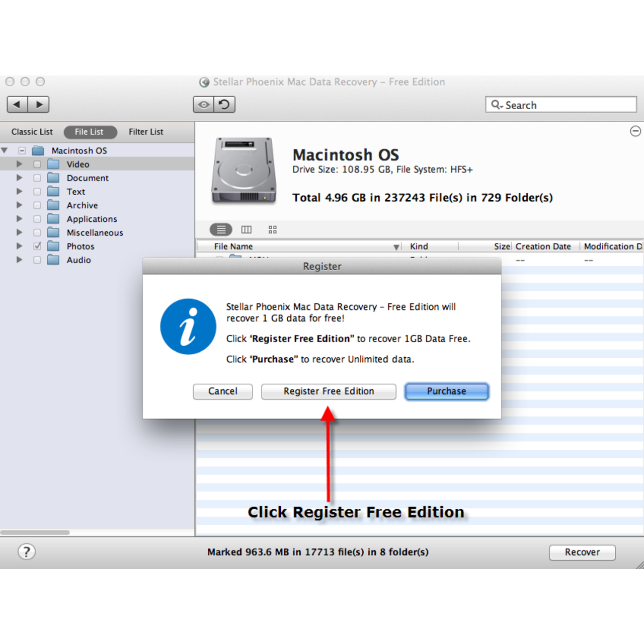The image size is (644, 644).
Task: Expand the Archive folder triangle
Action: (x=20, y=205)
